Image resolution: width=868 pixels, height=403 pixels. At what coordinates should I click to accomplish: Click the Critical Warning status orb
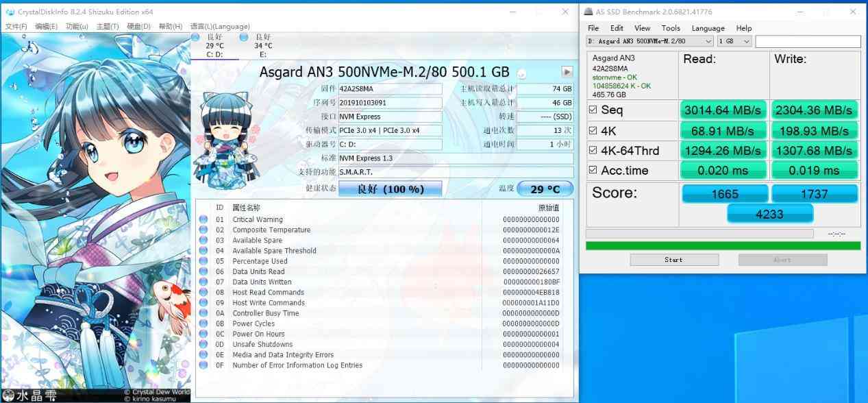[x=203, y=219]
